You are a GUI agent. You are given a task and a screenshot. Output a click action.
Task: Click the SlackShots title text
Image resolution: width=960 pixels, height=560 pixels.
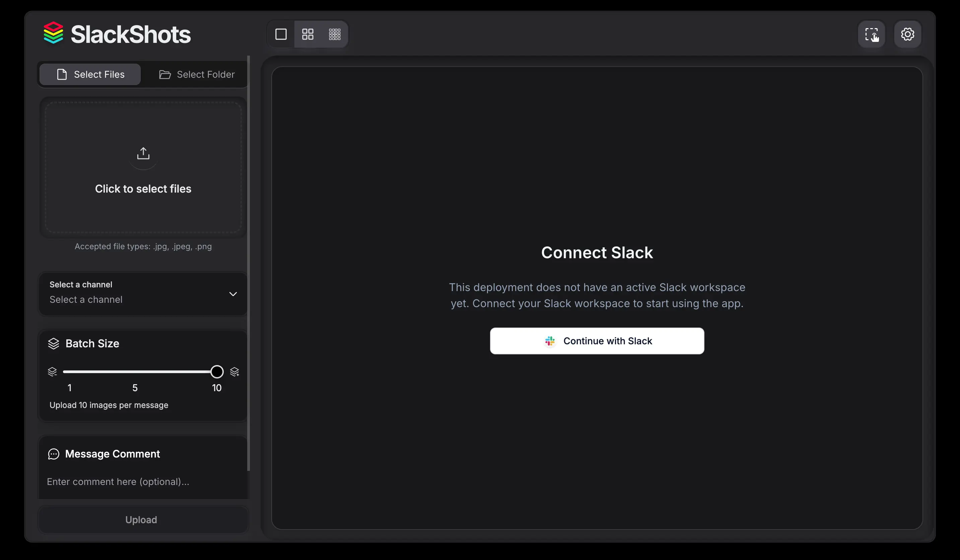coord(131,34)
